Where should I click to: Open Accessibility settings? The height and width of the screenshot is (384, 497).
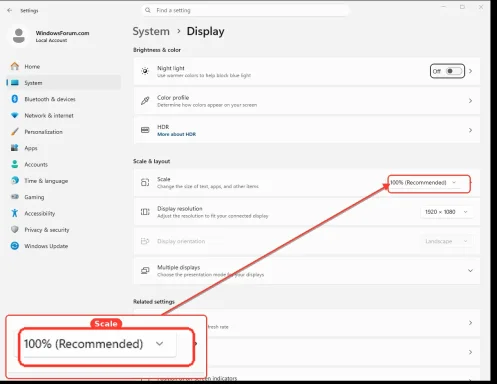click(x=63, y=213)
